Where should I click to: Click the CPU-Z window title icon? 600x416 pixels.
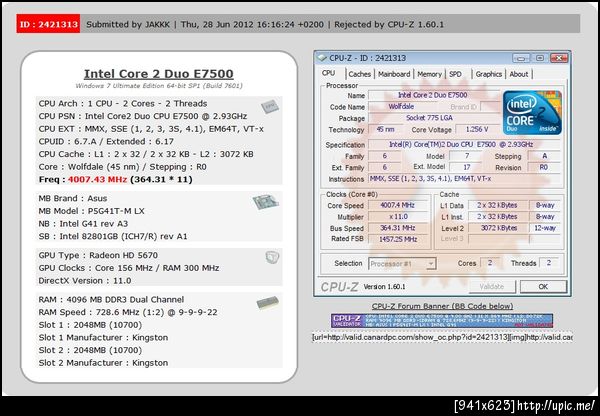coord(322,58)
